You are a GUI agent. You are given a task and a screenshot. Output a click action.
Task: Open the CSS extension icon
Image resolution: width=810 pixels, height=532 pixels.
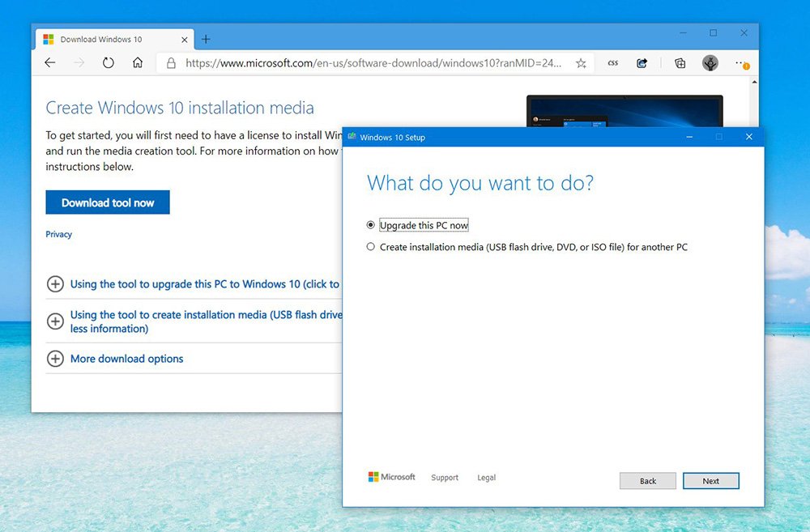click(x=612, y=63)
